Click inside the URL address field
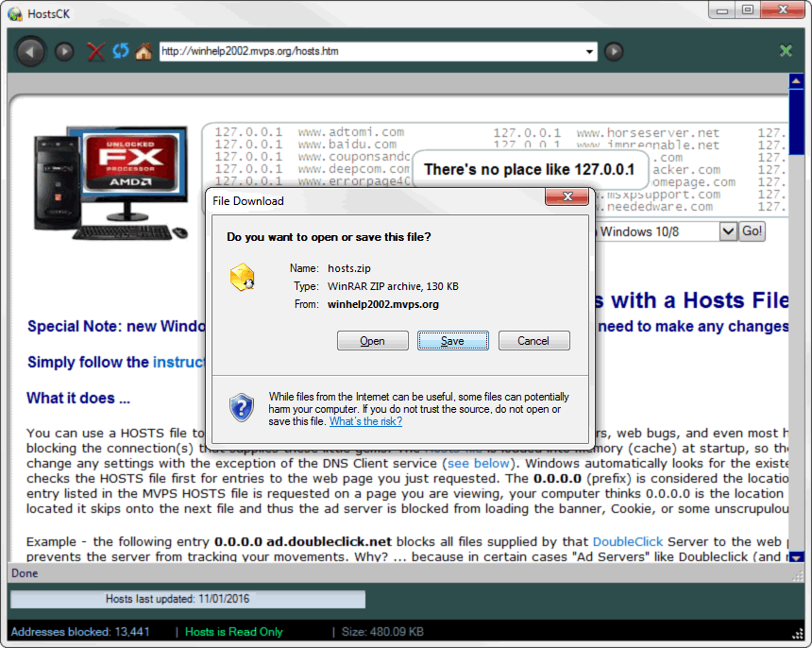Screen dimensions: 812x648 (371, 51)
